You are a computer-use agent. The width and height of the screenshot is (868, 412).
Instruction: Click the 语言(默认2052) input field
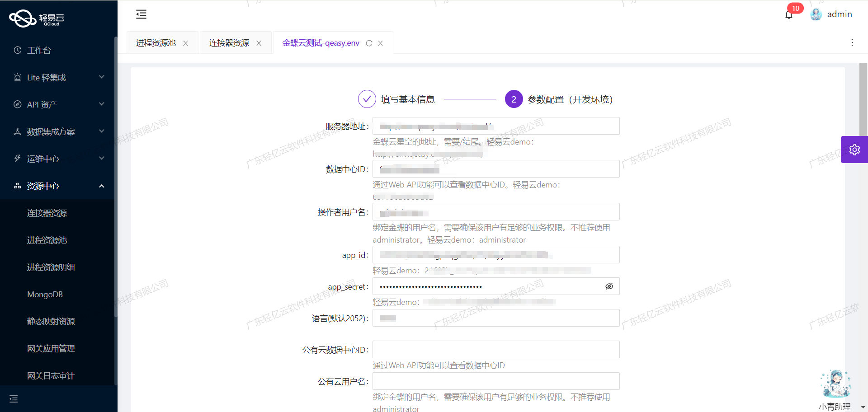(x=496, y=318)
